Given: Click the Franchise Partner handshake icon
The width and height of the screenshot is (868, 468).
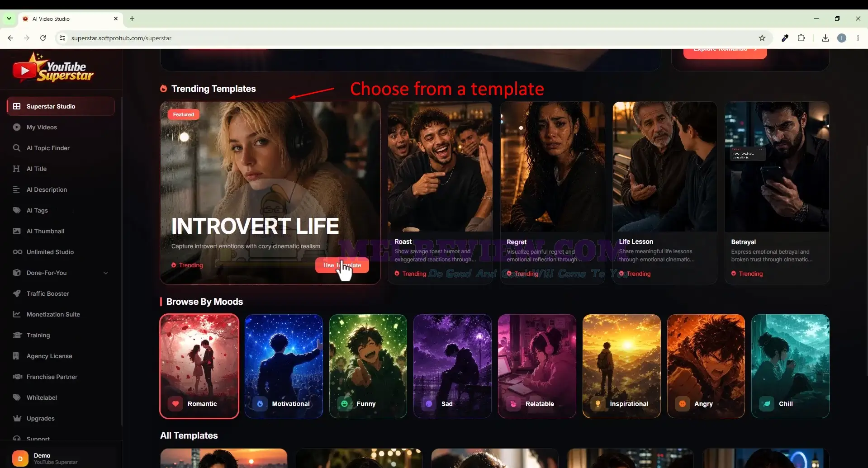Looking at the screenshot, I should click(17, 377).
